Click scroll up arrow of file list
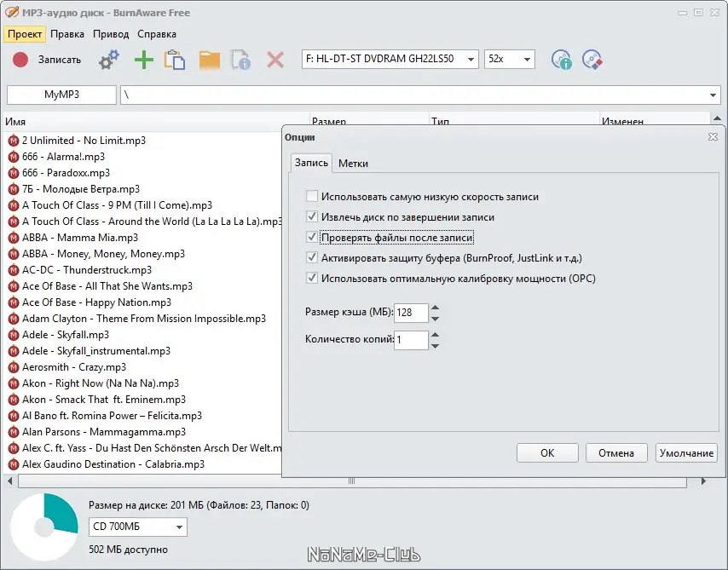This screenshot has height=570, width=728. 717,118
